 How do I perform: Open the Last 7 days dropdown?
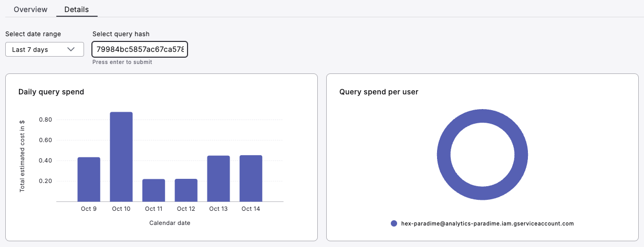[44, 49]
